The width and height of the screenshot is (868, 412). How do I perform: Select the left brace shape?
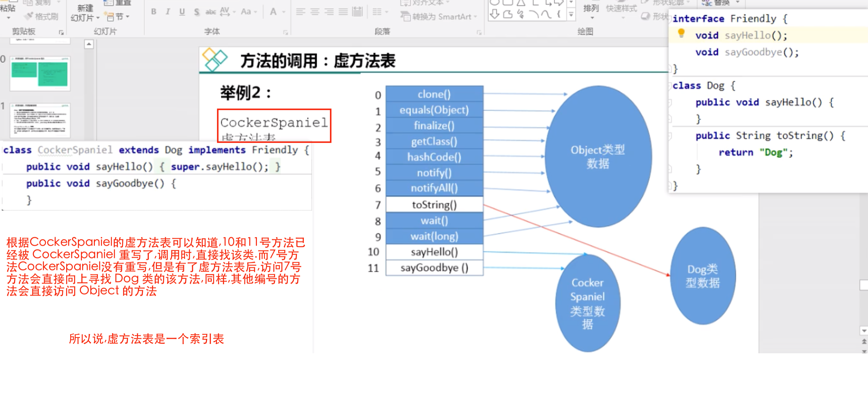tap(558, 14)
